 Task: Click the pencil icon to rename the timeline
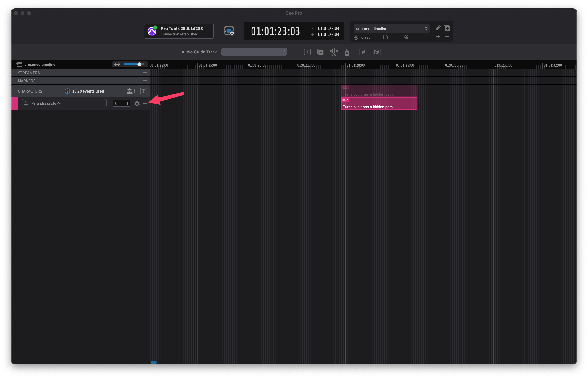click(x=438, y=28)
